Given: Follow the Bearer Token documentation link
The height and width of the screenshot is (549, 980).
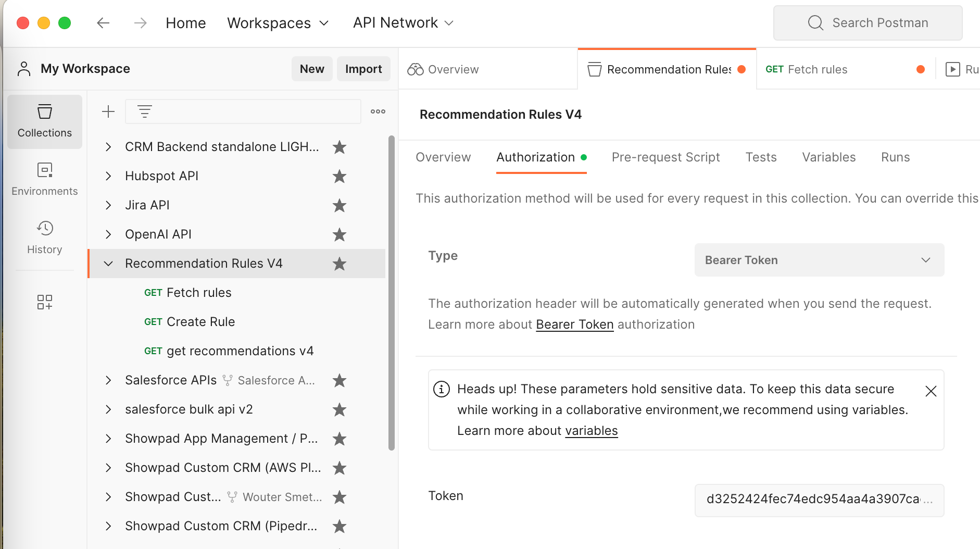Looking at the screenshot, I should pos(575,325).
